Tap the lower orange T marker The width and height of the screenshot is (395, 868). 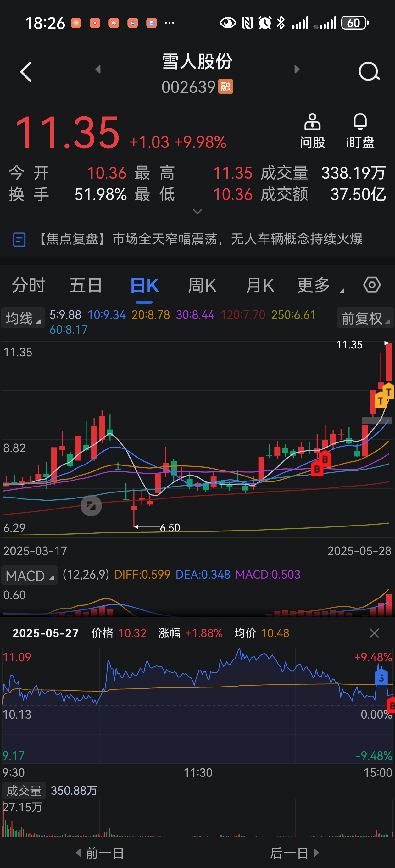[381, 400]
